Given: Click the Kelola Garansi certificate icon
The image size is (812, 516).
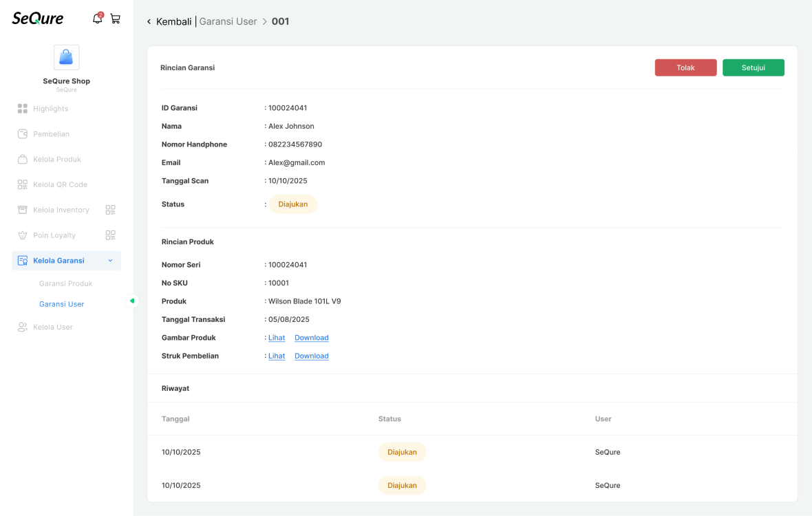Looking at the screenshot, I should (x=22, y=260).
